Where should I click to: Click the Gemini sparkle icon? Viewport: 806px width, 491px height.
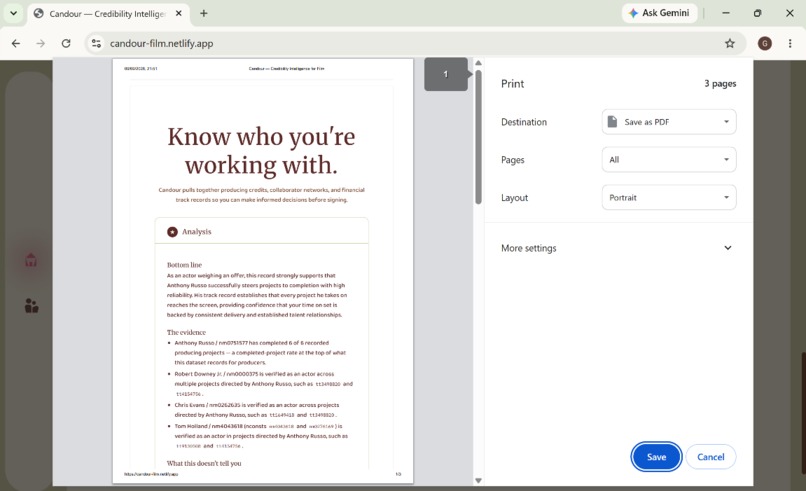pos(633,13)
